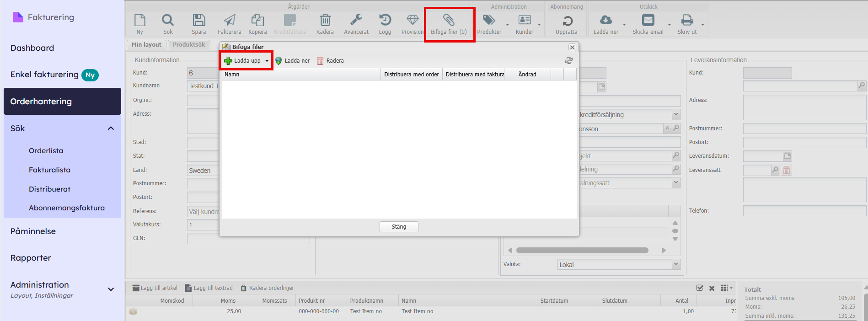Switch to the Produktsök tab
The height and width of the screenshot is (321, 868).
[x=189, y=45]
